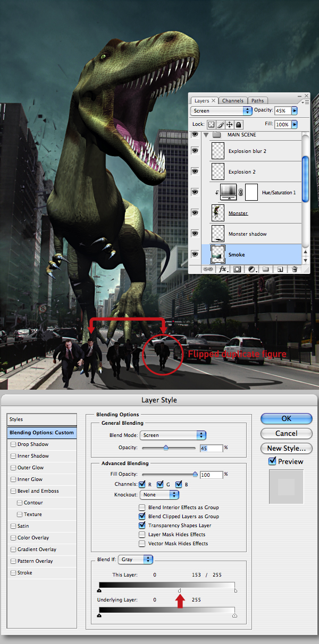Click This Layer split white slider at 153
The height and width of the screenshot is (644, 319).
click(x=180, y=590)
